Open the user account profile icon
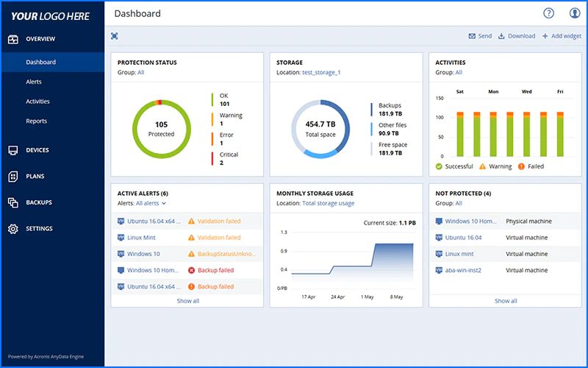 [x=575, y=13]
